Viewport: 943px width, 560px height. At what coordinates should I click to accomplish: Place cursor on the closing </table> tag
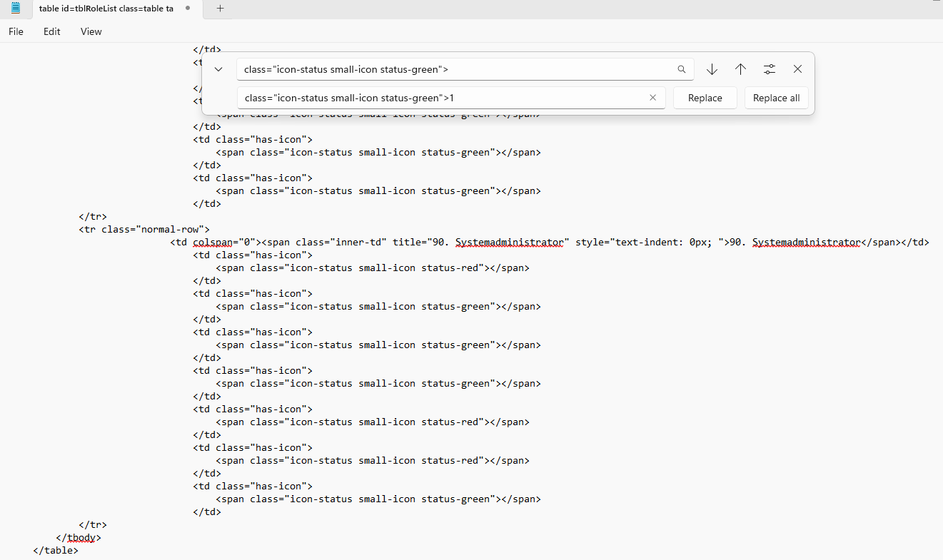pyautogui.click(x=56, y=550)
